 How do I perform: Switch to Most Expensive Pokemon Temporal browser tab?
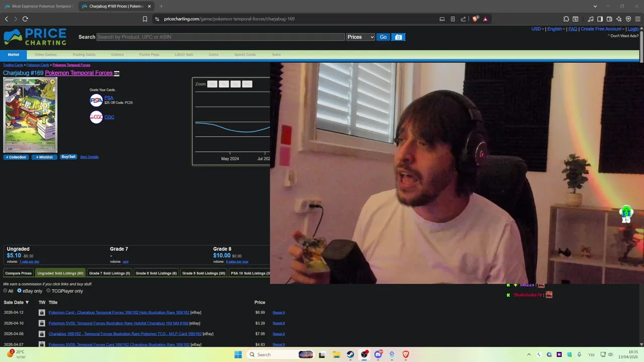click(x=39, y=6)
